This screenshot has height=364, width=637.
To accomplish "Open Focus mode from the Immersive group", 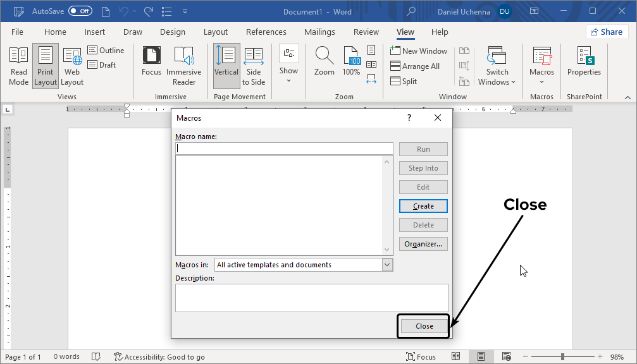I will (x=151, y=65).
